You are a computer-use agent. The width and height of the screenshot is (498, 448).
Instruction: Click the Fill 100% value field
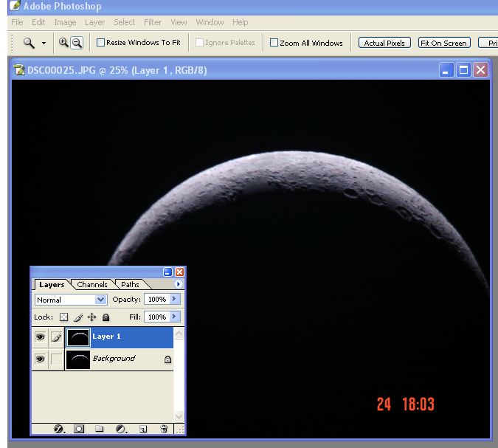coord(157,317)
